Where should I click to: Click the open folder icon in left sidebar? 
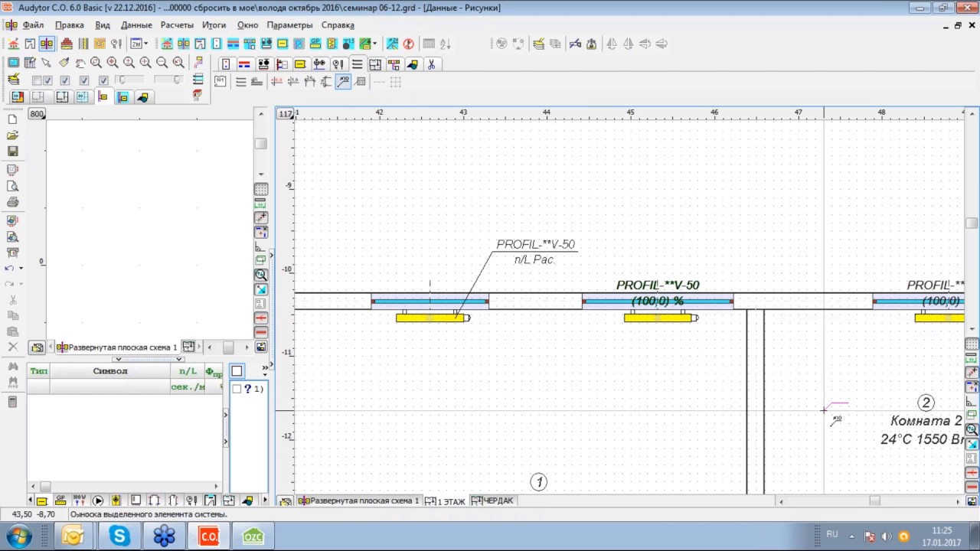pyautogui.click(x=12, y=135)
